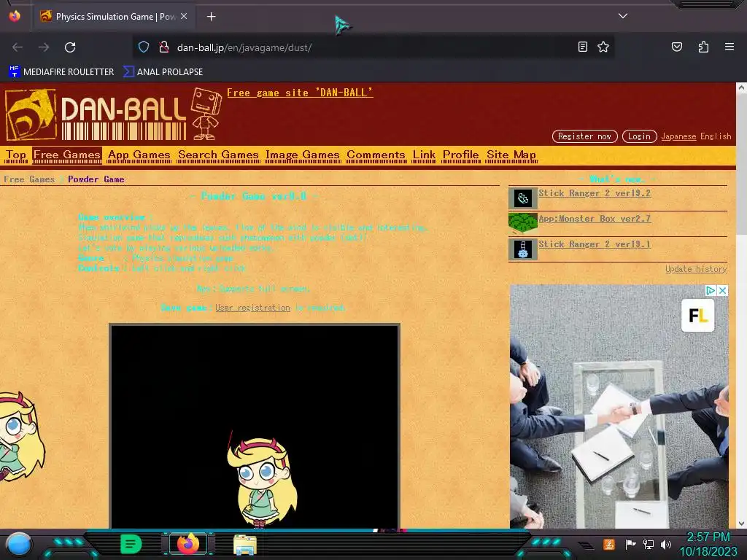Open the Firefox application menu
This screenshot has width=747, height=560.
tap(729, 47)
